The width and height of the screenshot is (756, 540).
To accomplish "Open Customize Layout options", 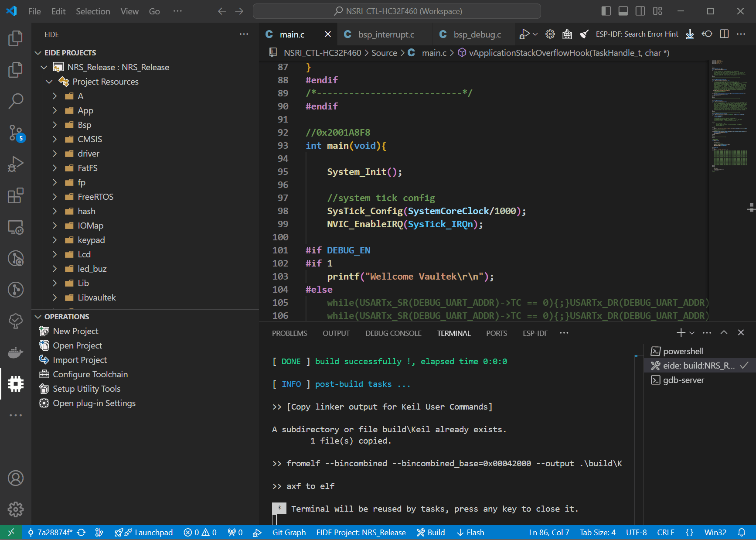I will [657, 11].
